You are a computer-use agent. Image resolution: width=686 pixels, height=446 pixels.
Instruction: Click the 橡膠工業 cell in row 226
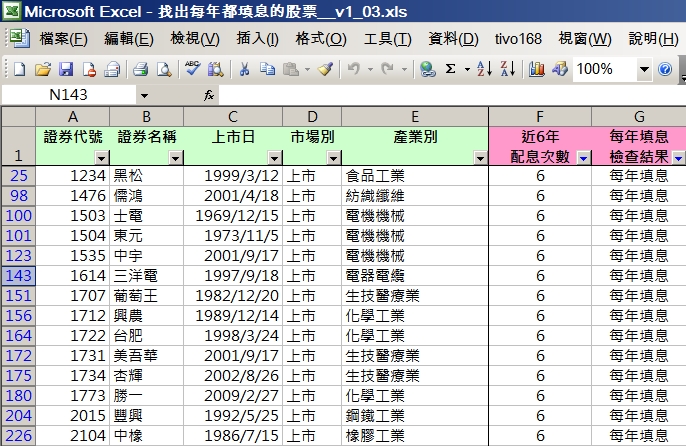pos(415,436)
